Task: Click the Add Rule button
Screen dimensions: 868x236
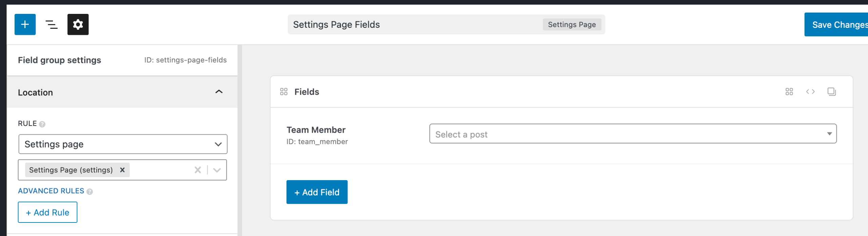Action: (47, 212)
